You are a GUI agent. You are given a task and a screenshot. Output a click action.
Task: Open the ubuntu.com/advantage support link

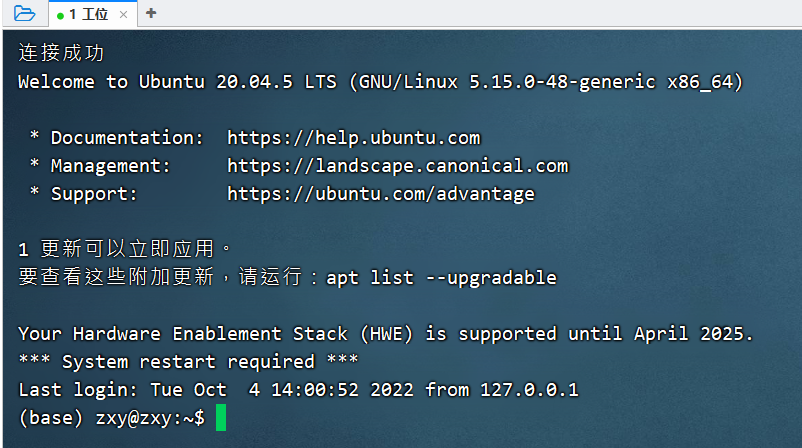(x=381, y=194)
